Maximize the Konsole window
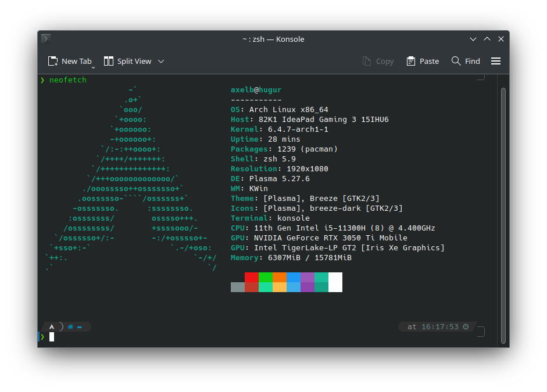The image size is (547, 392). [x=487, y=39]
